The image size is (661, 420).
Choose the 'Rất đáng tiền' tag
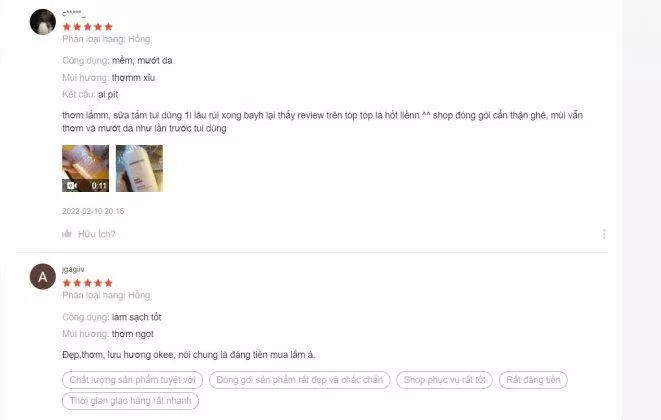click(533, 380)
